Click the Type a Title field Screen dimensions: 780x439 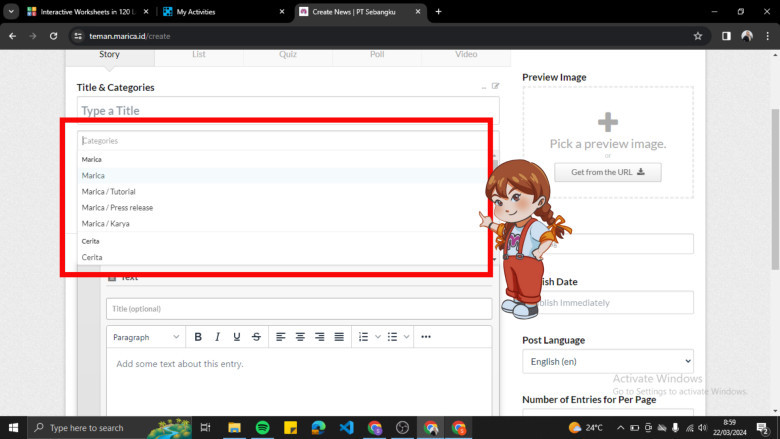(x=287, y=110)
